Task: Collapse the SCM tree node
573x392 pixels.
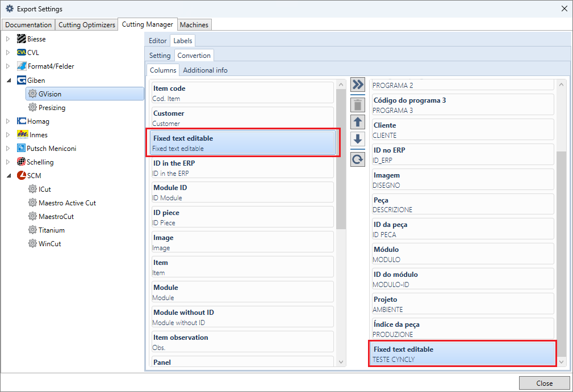Action: tap(9, 175)
